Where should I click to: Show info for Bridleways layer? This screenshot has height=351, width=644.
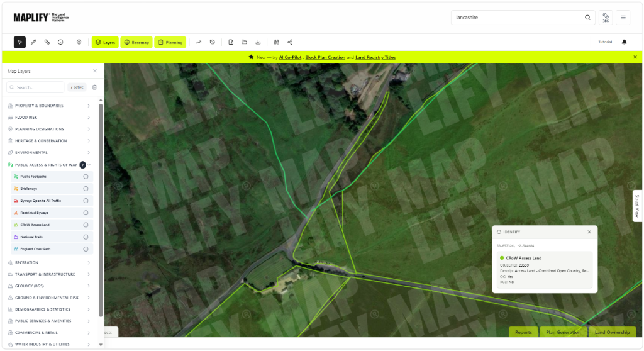pyautogui.click(x=86, y=189)
